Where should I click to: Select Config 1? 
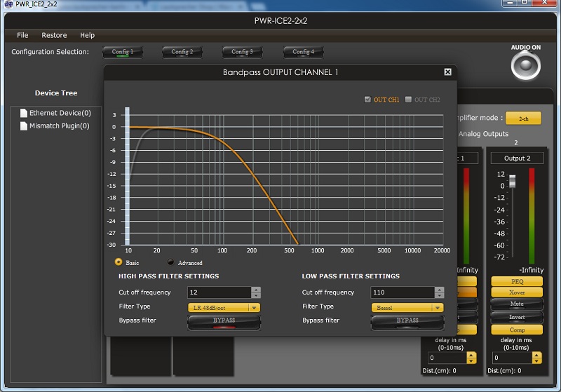click(122, 52)
